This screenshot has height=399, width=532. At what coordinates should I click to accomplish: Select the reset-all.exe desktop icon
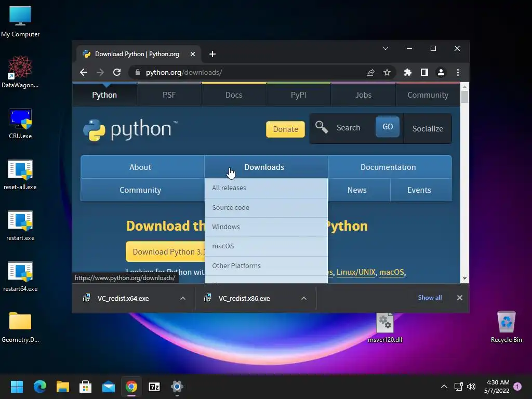click(20, 175)
